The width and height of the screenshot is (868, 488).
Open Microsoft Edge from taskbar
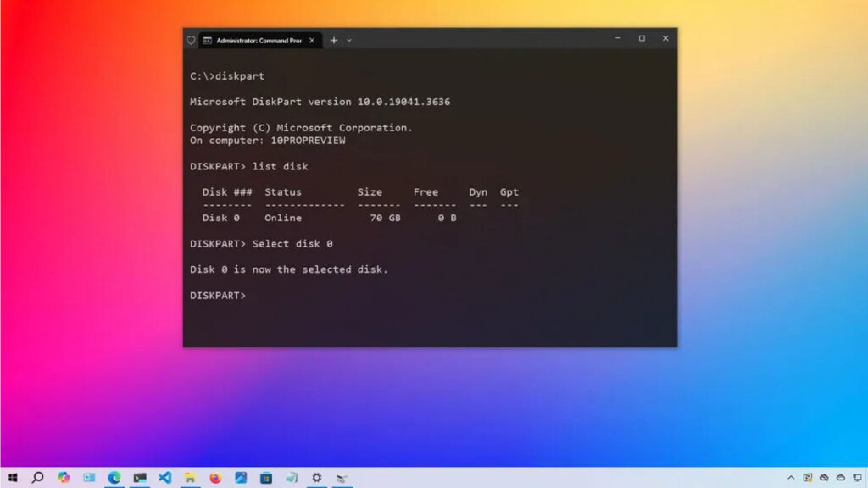point(114,478)
